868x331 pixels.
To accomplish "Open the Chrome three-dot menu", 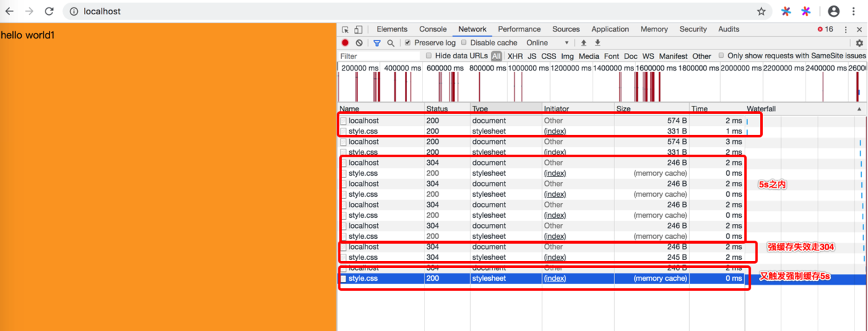I will tap(854, 12).
